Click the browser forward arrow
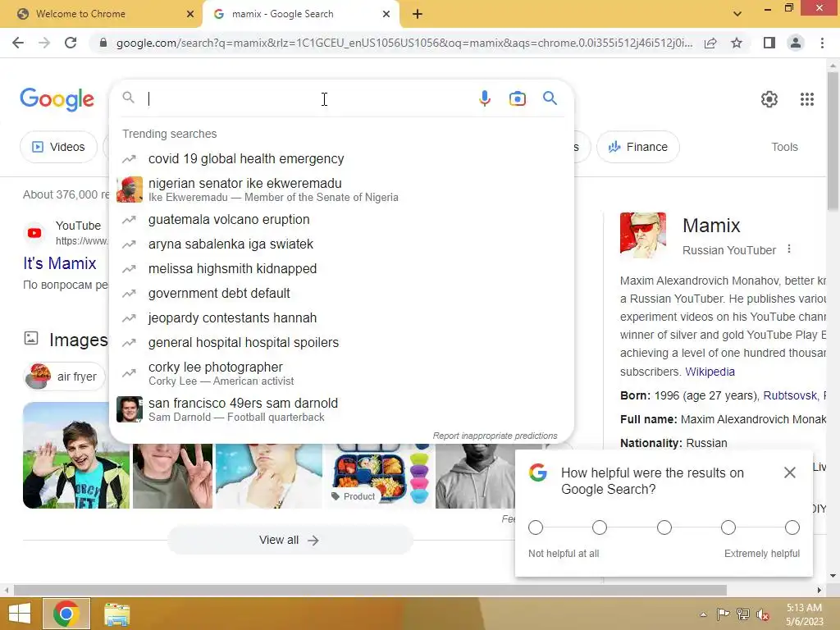The height and width of the screenshot is (630, 840). click(44, 43)
